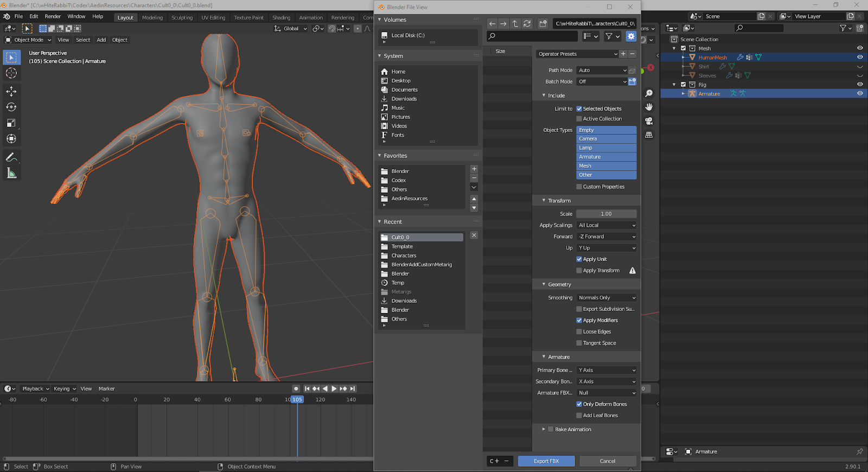The width and height of the screenshot is (868, 472).
Task: Uncheck the Selected Objects checkbox
Action: tap(579, 109)
